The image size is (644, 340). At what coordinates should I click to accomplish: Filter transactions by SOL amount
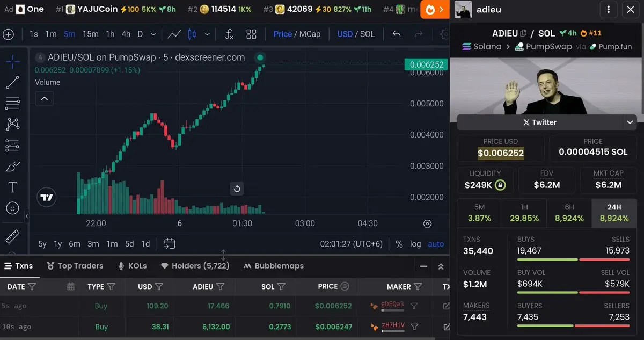281,286
